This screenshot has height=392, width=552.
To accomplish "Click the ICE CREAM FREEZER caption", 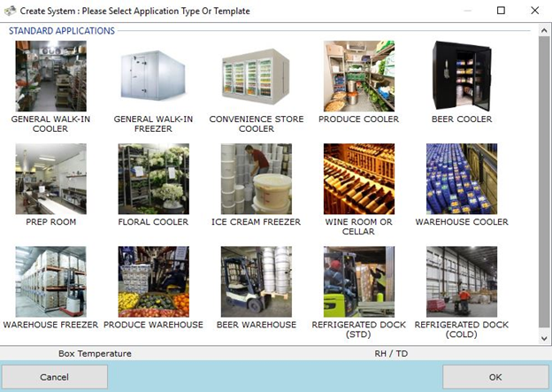I will tap(257, 222).
